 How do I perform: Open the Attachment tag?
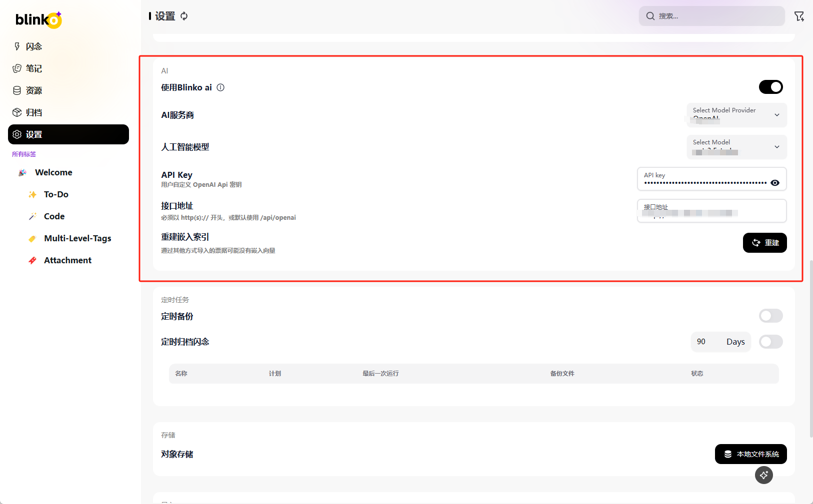coord(67,260)
